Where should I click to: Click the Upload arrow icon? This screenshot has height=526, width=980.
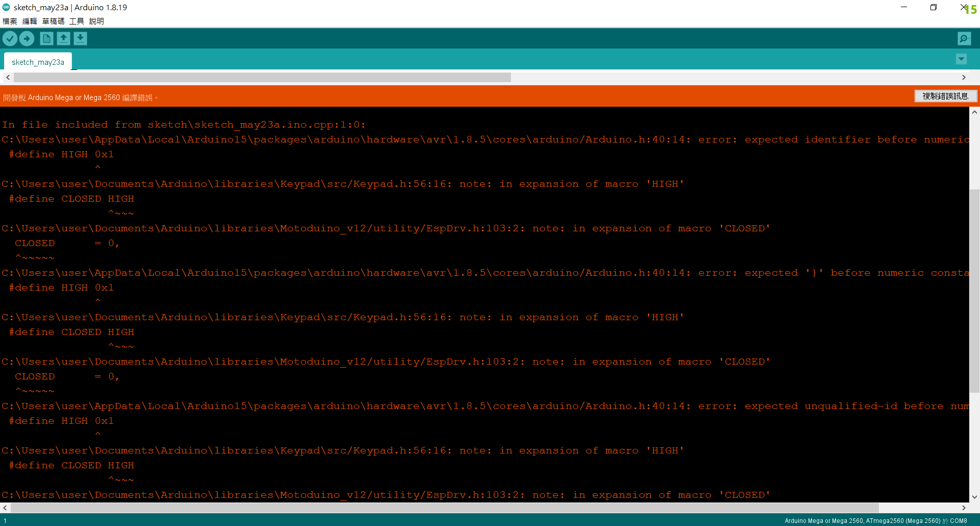click(27, 39)
